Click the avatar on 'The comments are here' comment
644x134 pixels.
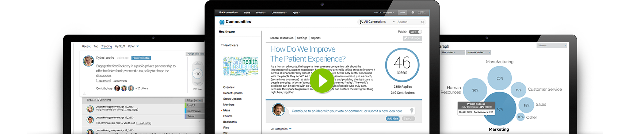coord(90,120)
